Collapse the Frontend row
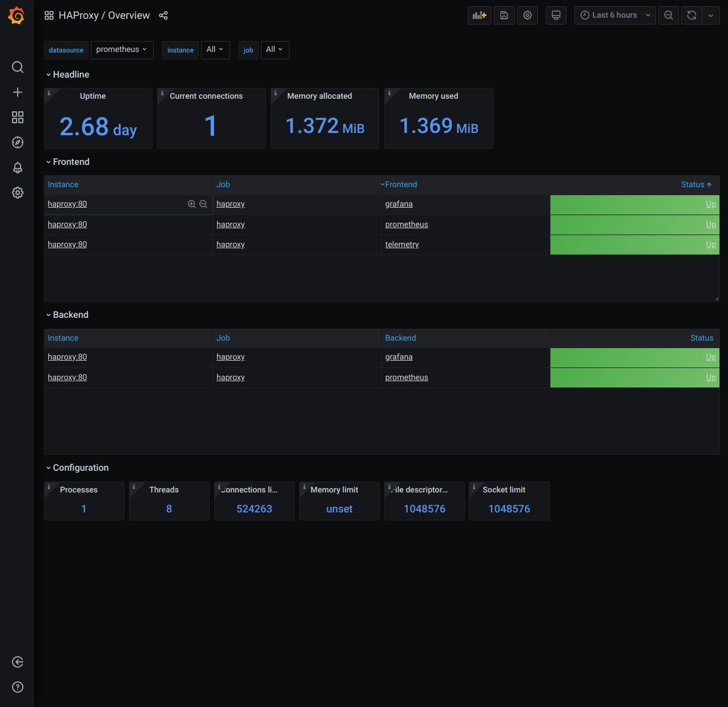This screenshot has width=728, height=707. [x=67, y=162]
